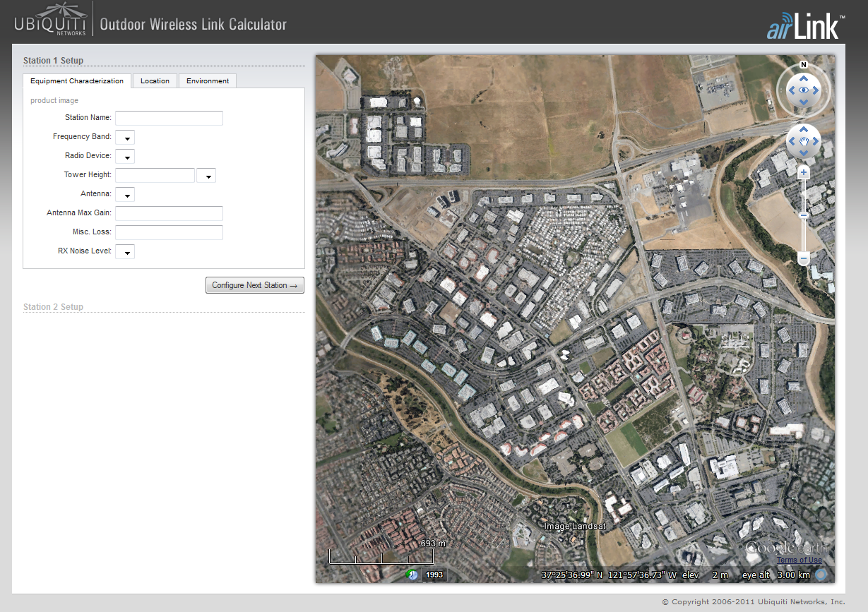Expand the RX Noise Level dropdown

[x=125, y=252]
